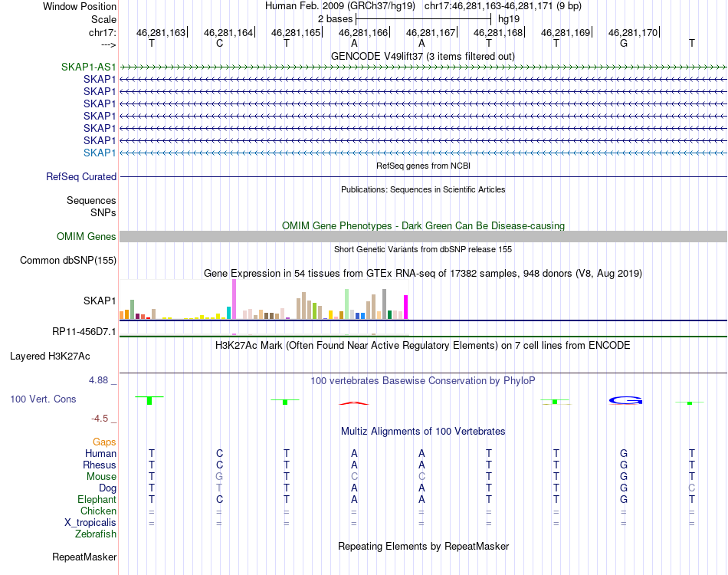Viewport: 728px width, 575px height.
Task: Click the Mouse species label
Action: pyautogui.click(x=101, y=477)
